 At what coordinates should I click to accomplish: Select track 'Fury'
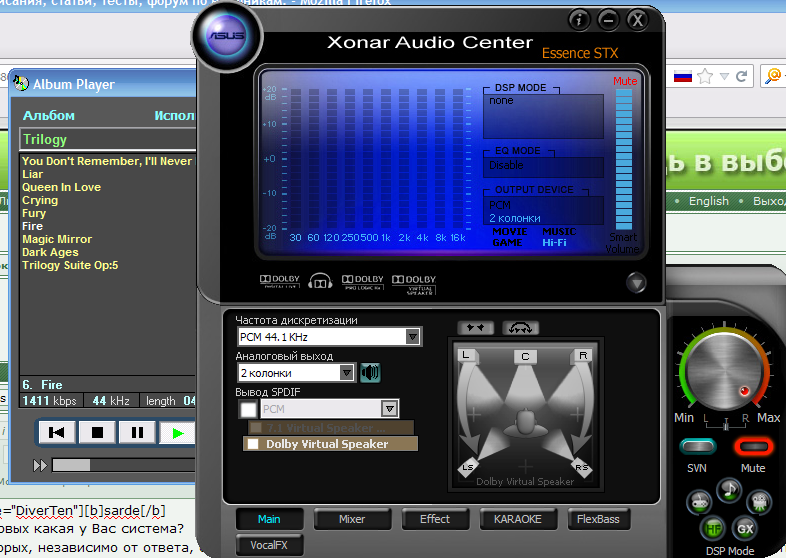[x=34, y=213]
